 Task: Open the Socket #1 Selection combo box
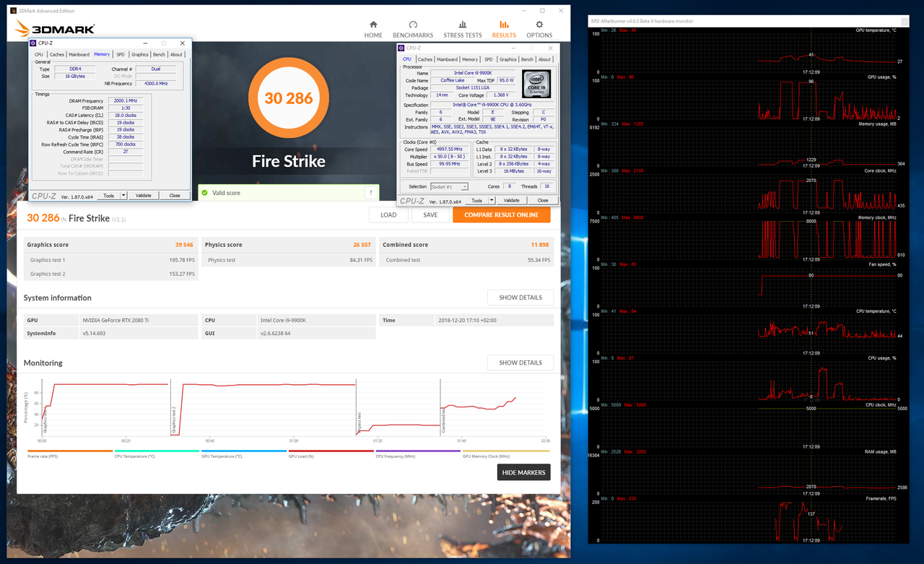(449, 186)
